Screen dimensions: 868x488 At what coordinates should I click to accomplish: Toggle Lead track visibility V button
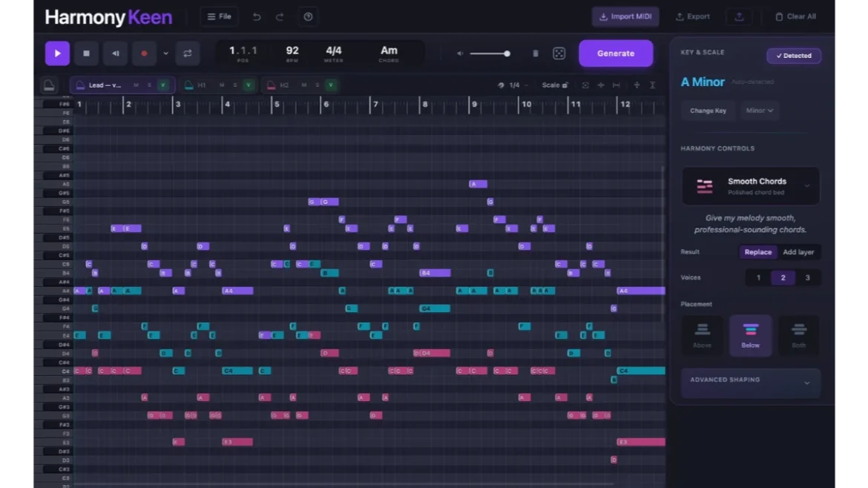coord(162,85)
